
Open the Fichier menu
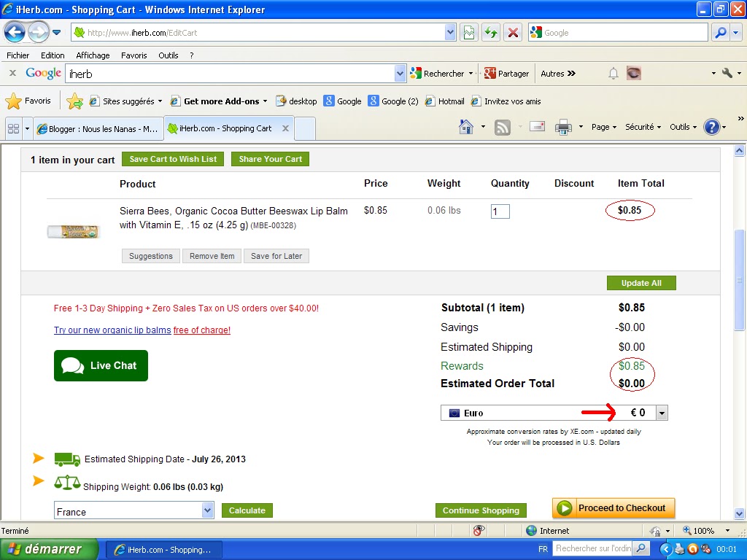(18, 55)
